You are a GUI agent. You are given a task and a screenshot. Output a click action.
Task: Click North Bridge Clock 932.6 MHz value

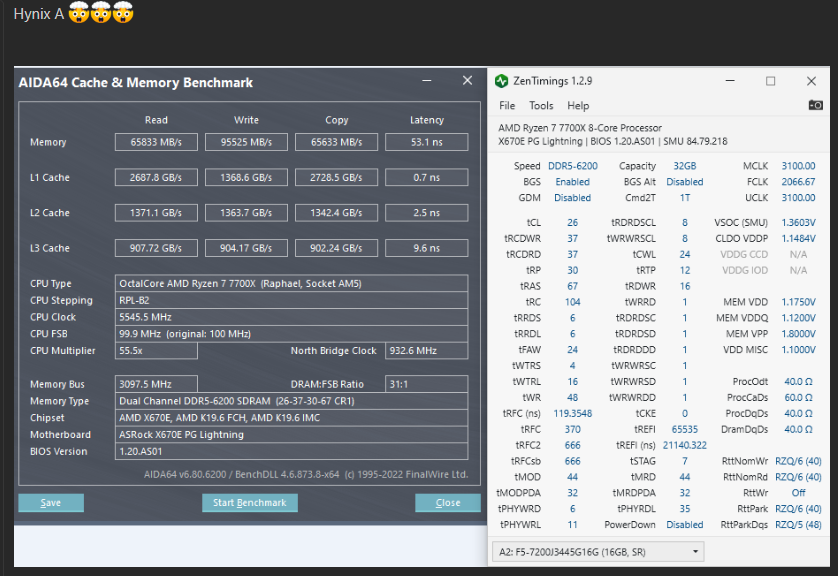coord(426,351)
